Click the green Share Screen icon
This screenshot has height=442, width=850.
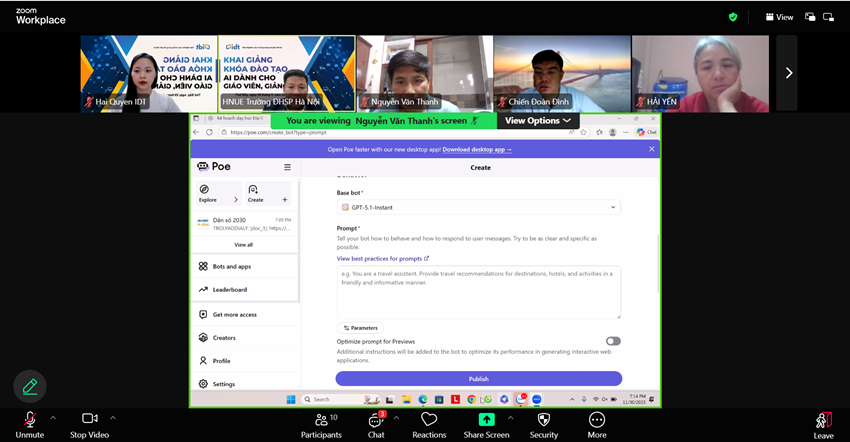(x=486, y=420)
